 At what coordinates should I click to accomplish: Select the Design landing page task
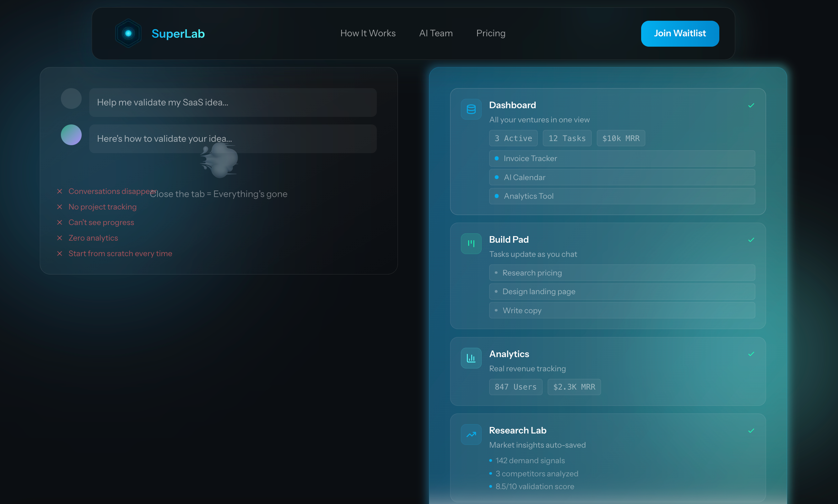(x=622, y=291)
